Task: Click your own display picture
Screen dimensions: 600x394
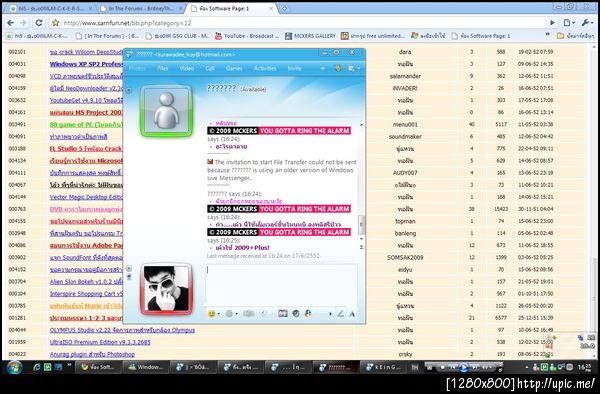Action: [166, 289]
